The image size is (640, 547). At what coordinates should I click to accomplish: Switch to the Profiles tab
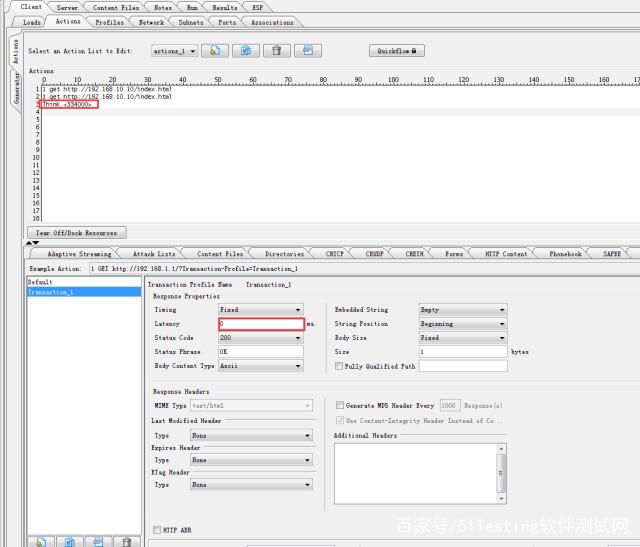(x=109, y=22)
